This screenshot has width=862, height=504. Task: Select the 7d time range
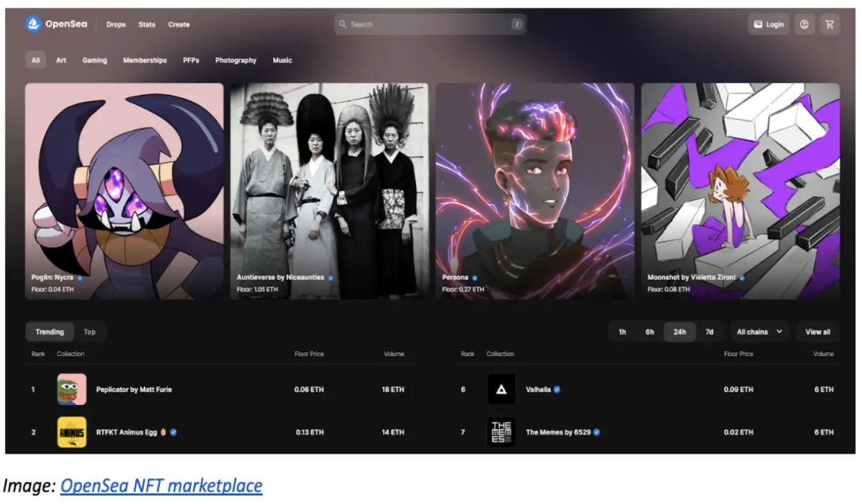click(709, 332)
